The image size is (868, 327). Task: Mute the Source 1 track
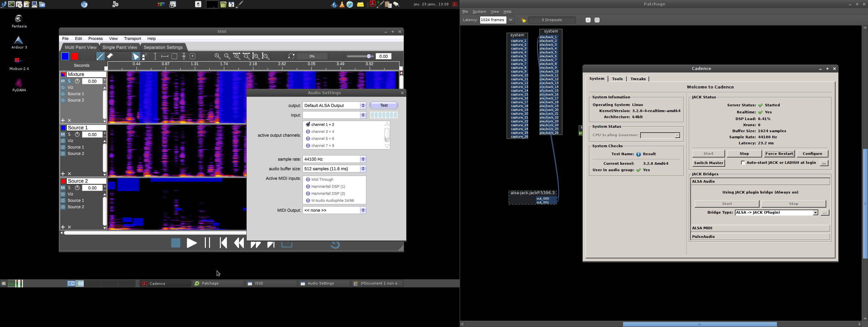pos(63,134)
